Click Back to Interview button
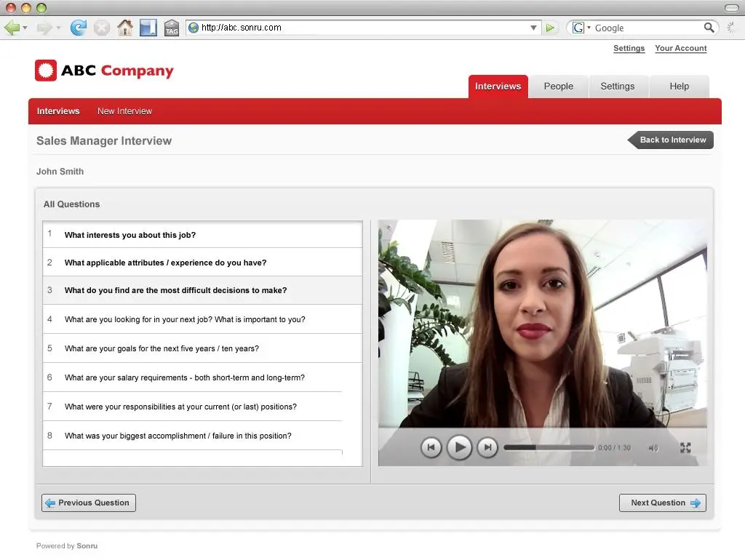 point(672,140)
